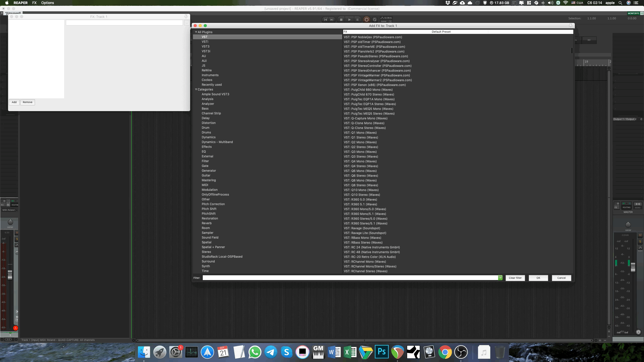
Task: Go to project end transport button
Action: 332,20
